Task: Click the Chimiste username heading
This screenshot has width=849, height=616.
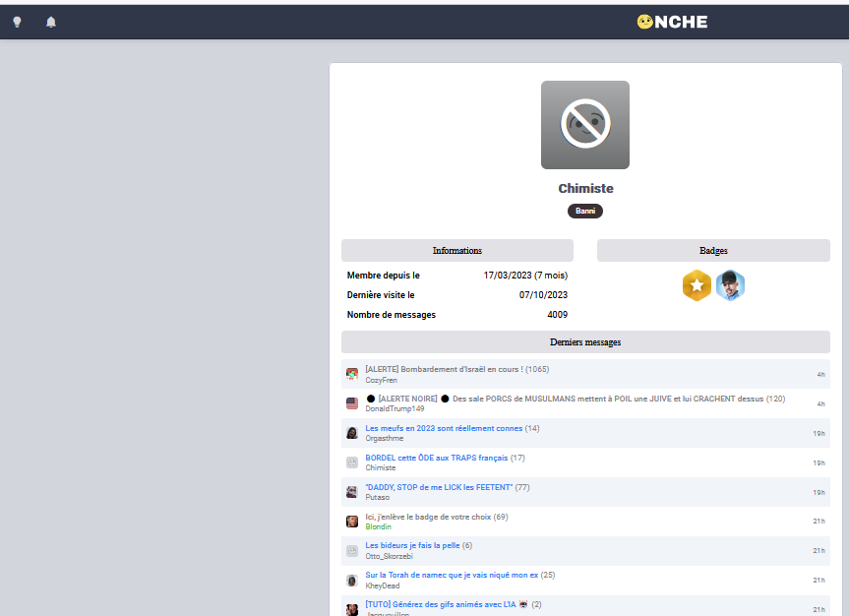Action: click(584, 188)
